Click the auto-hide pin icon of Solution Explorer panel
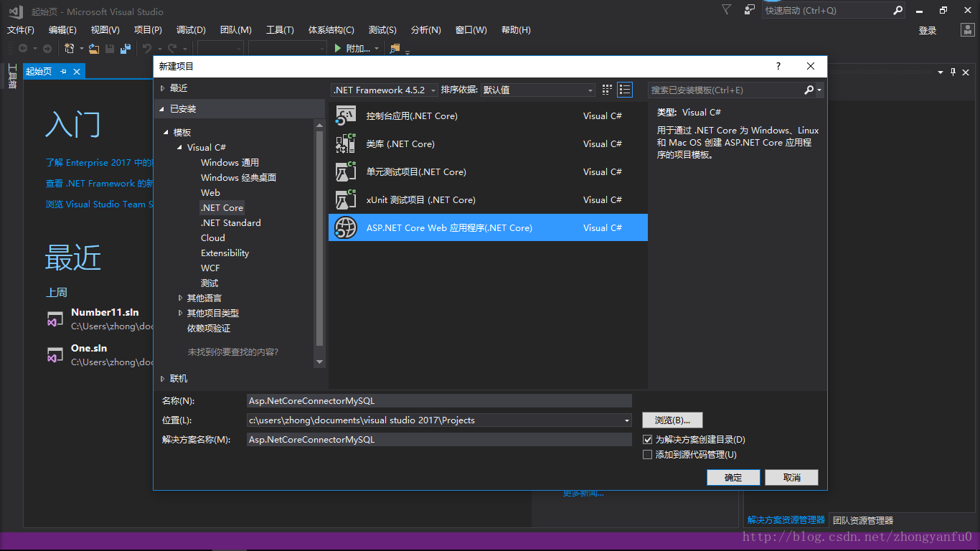The height and width of the screenshot is (551, 980). point(953,72)
